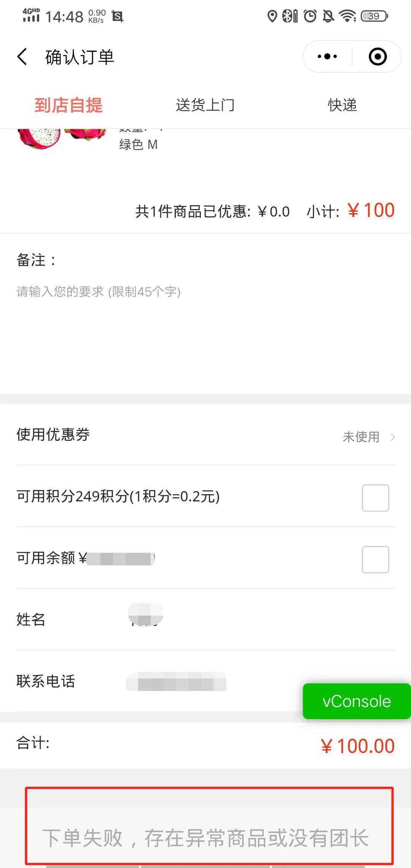This screenshot has height=868, width=411.
Task: Tap the location icon in status bar
Action: (272, 16)
